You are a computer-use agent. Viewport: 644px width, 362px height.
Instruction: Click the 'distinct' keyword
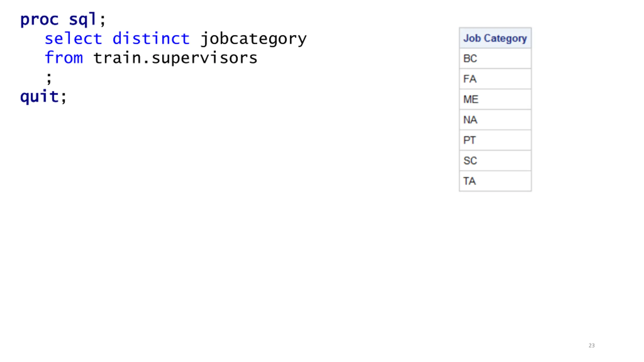[x=151, y=38]
